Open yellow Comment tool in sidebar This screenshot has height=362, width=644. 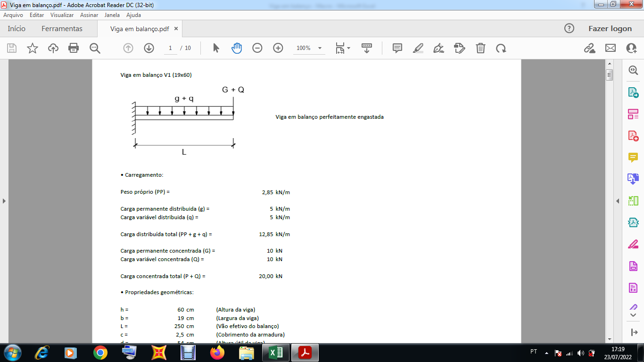[x=633, y=157]
